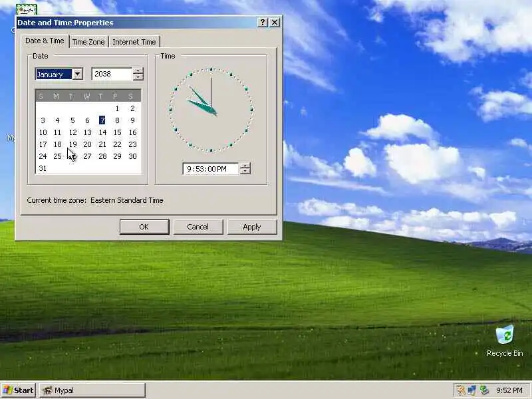Select day 18 in the calendar

coord(57,144)
